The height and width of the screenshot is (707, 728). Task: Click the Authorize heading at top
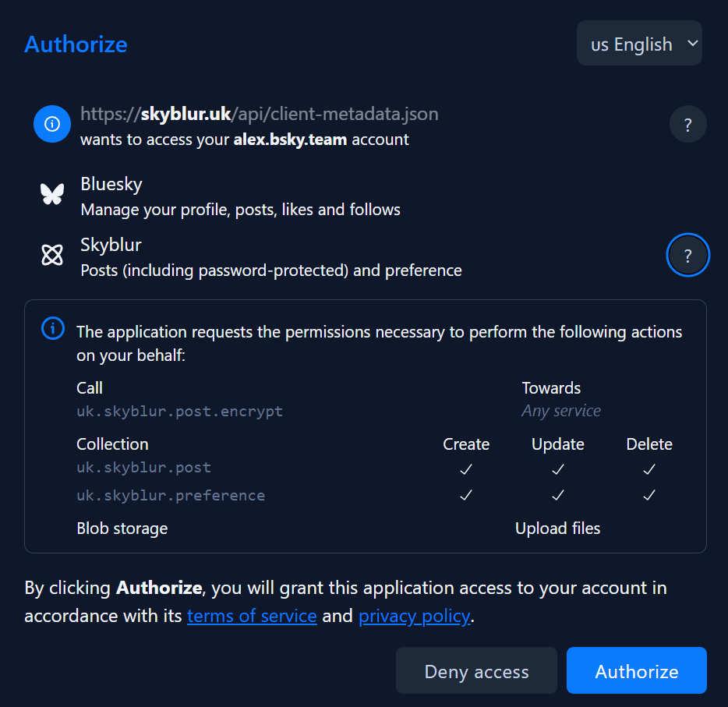click(76, 44)
